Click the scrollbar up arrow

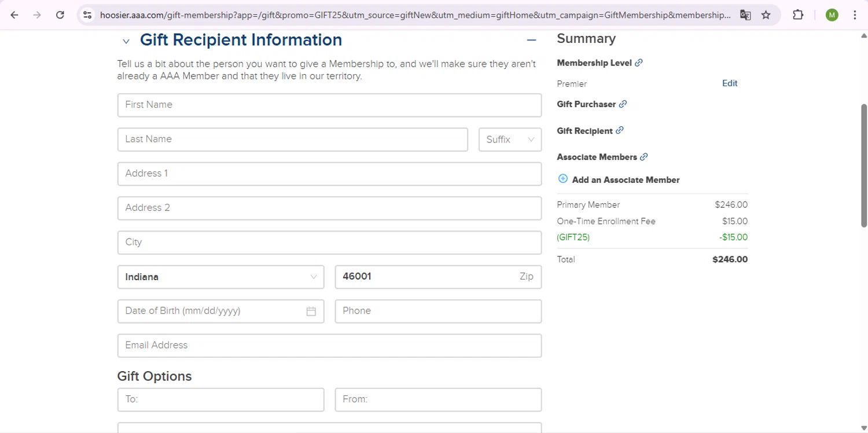(x=864, y=35)
